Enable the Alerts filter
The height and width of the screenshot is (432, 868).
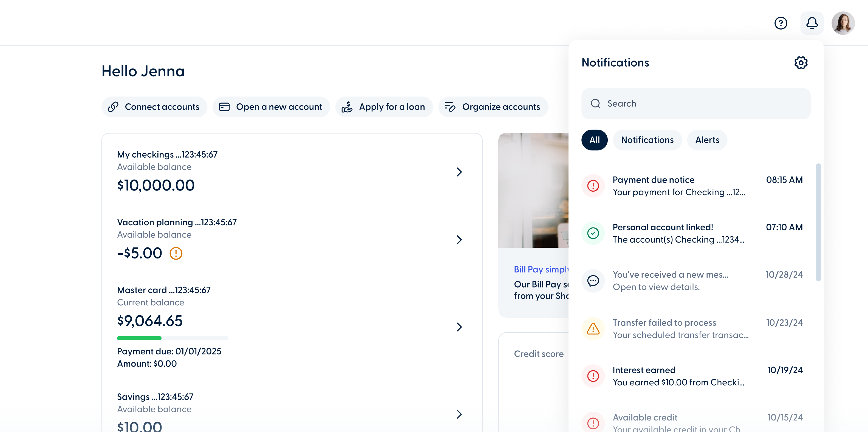[x=707, y=140]
